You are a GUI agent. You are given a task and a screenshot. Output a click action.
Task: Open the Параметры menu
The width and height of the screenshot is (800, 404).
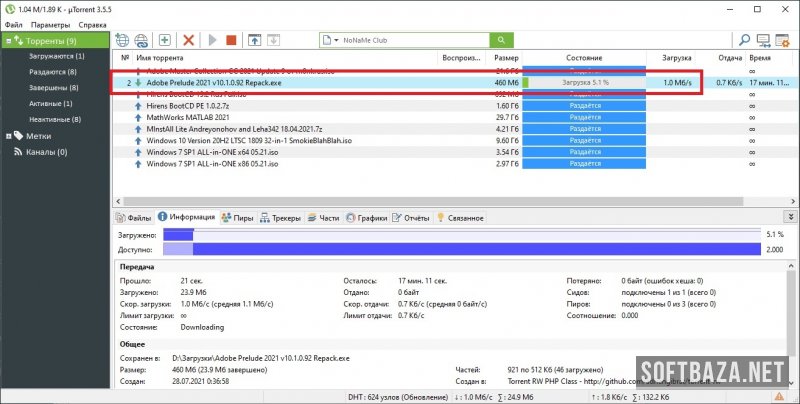coord(50,23)
